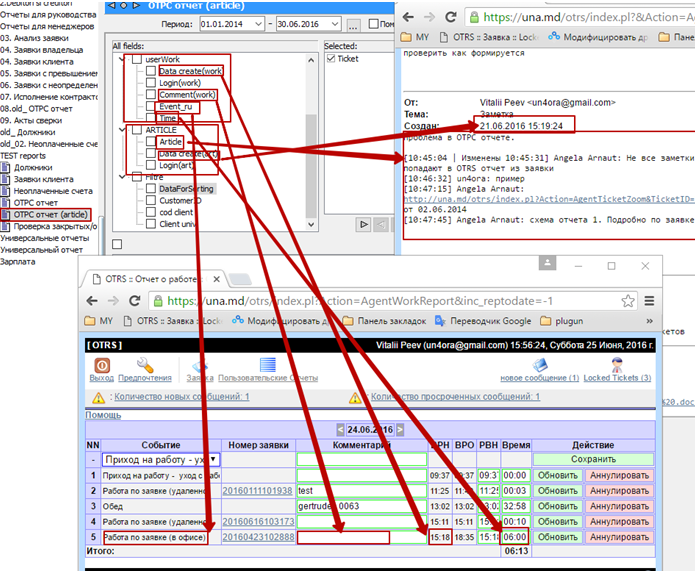Check the Article field checkbox

click(x=151, y=141)
